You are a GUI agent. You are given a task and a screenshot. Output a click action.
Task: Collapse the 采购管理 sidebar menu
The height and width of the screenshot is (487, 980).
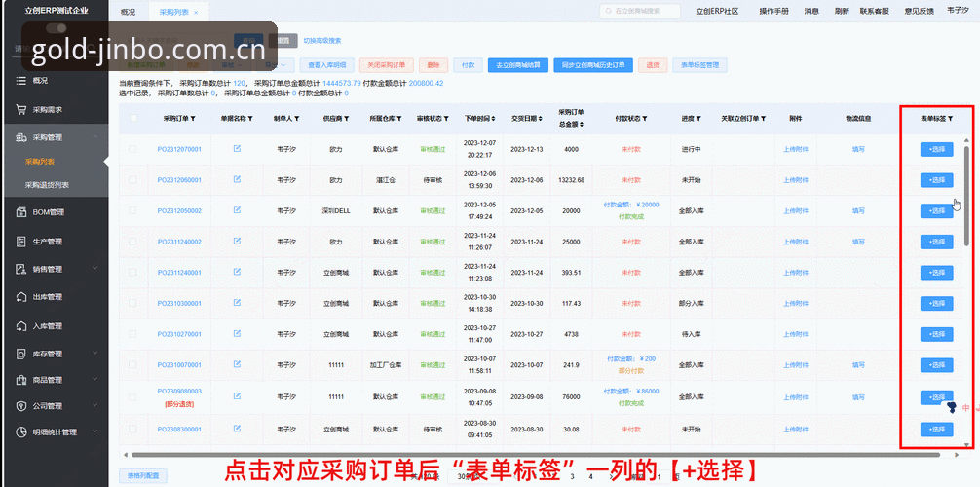(95, 137)
